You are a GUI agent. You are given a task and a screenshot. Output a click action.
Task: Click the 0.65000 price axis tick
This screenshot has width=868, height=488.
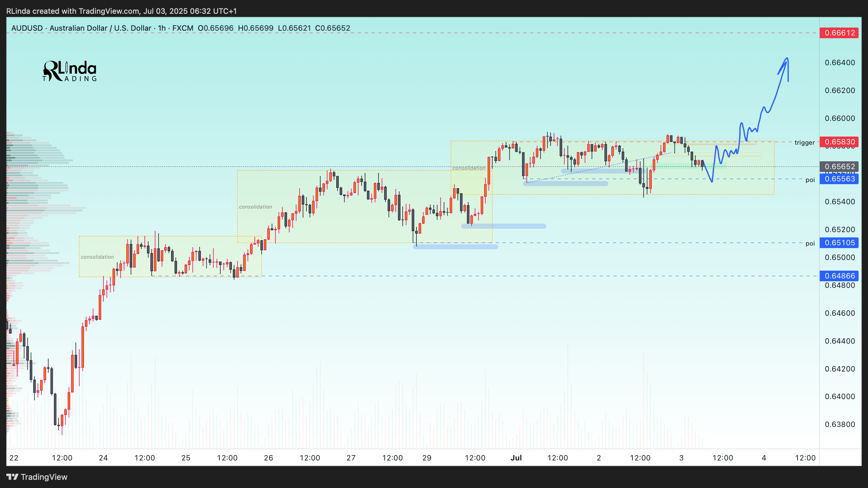pos(840,257)
